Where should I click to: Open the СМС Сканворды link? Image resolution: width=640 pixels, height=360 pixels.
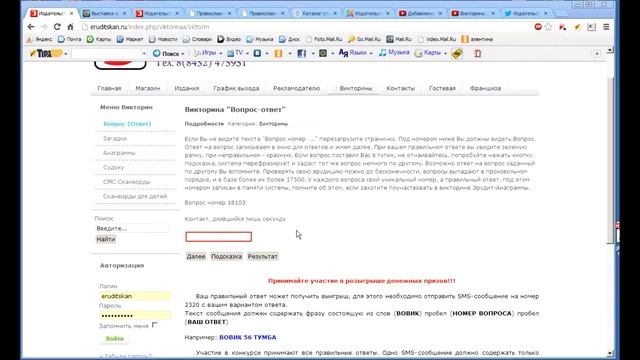127,182
